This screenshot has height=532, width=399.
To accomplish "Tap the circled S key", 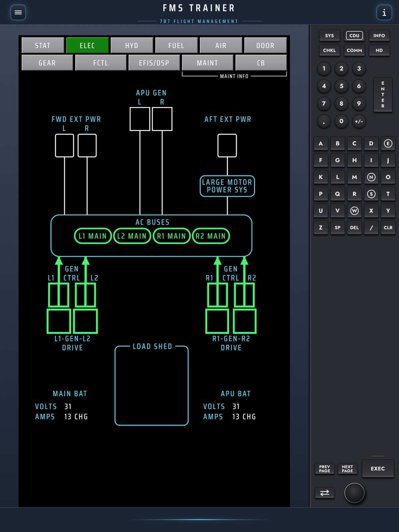I will [371, 194].
